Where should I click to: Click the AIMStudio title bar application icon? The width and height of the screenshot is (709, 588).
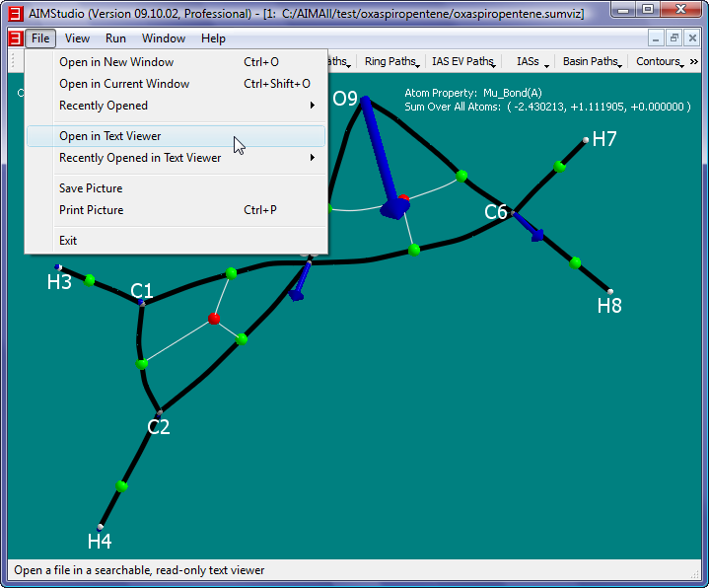click(x=15, y=12)
